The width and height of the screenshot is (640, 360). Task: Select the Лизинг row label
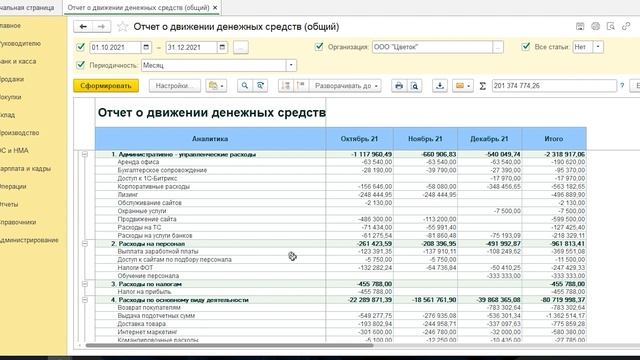[x=128, y=195]
